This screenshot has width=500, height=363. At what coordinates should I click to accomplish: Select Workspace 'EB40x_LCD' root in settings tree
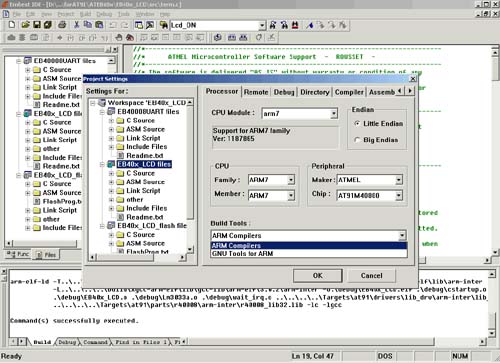coord(147,103)
